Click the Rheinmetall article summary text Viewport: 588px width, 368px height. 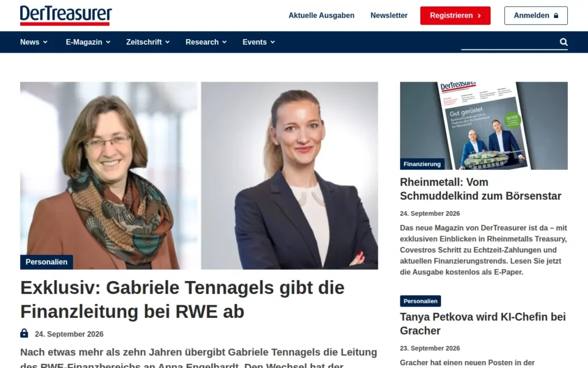[x=483, y=250]
